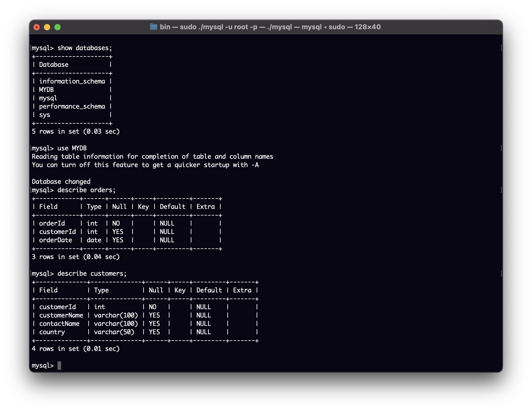Screen dimensions: 532x411
Task: Click the 'describe customers;' command
Action: [79, 274]
